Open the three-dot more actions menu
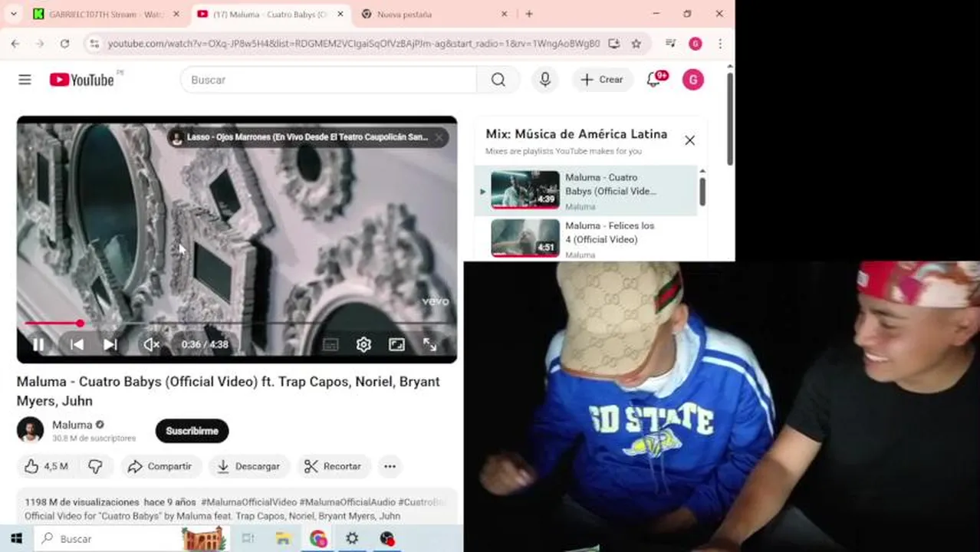 click(390, 466)
